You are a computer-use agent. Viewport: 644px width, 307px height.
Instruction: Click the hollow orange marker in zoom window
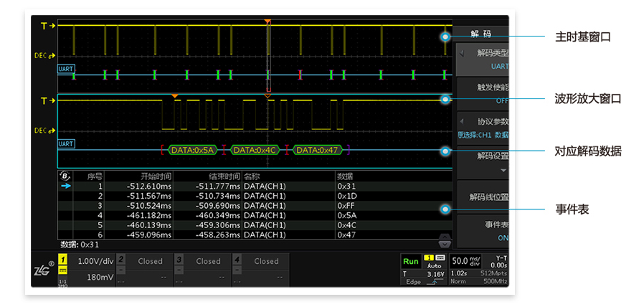pyautogui.click(x=267, y=95)
